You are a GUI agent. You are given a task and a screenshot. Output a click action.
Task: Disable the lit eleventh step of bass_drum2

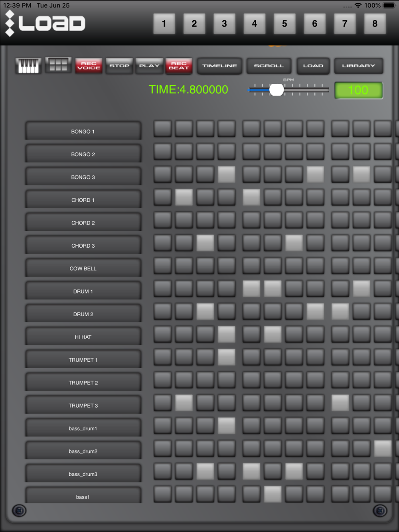[x=383, y=448]
